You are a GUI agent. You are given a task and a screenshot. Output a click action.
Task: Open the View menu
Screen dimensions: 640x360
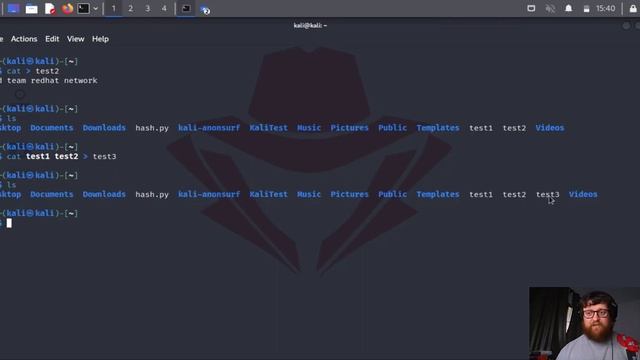pos(76,39)
